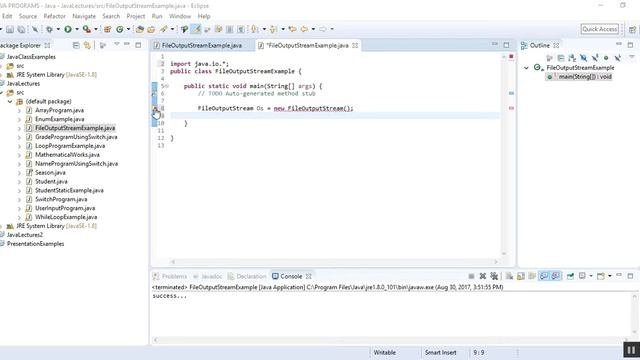Toggle Sort alphabetically in Outline toolbar
The width and height of the screenshot is (640, 360).
click(572, 58)
